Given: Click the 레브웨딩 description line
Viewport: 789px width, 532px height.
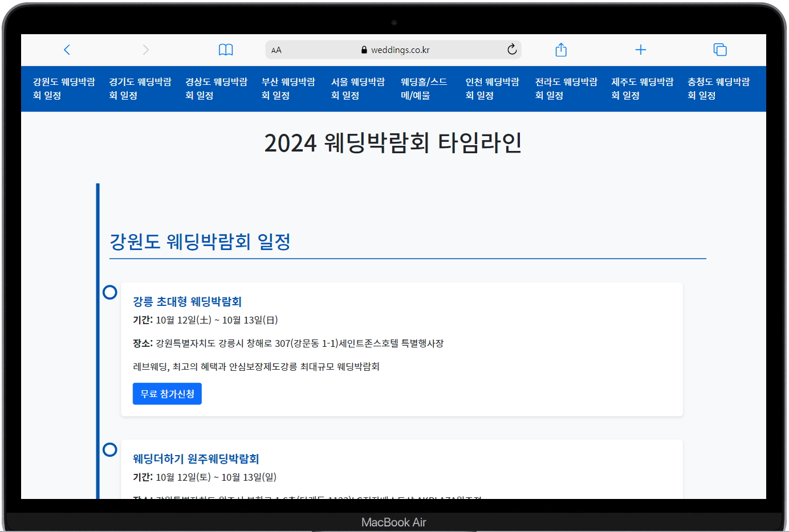Looking at the screenshot, I should 256,367.
